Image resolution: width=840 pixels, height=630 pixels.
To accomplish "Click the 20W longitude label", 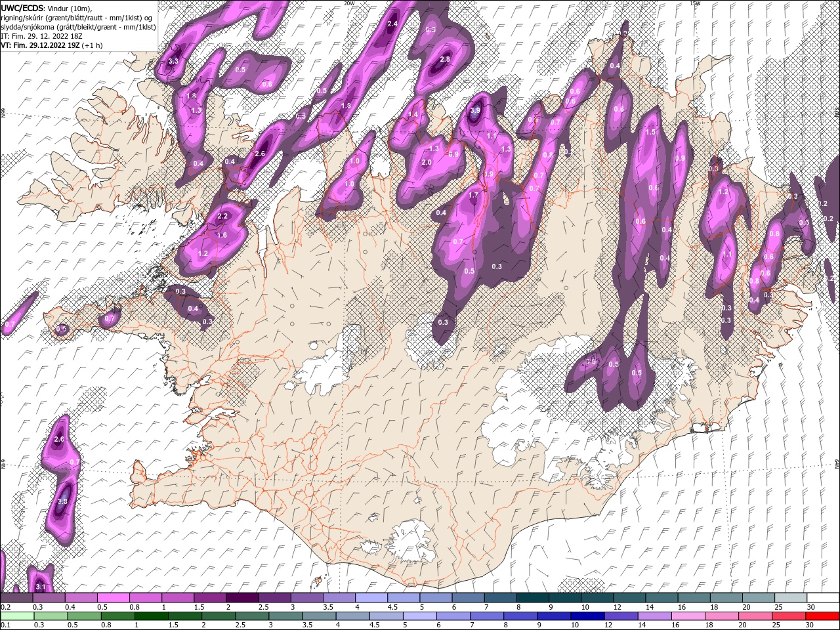I will tap(349, 3).
